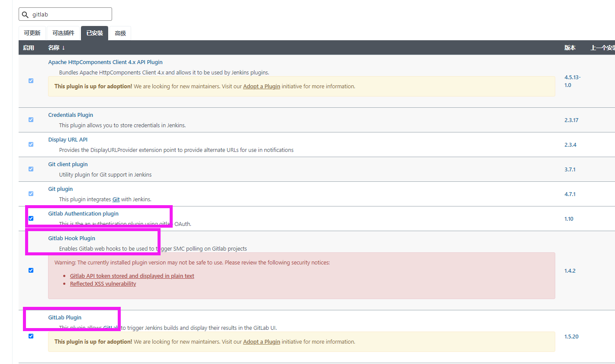The height and width of the screenshot is (364, 615).
Task: Click the Display URL API description about DisplayURLProvider
Action: click(x=176, y=150)
